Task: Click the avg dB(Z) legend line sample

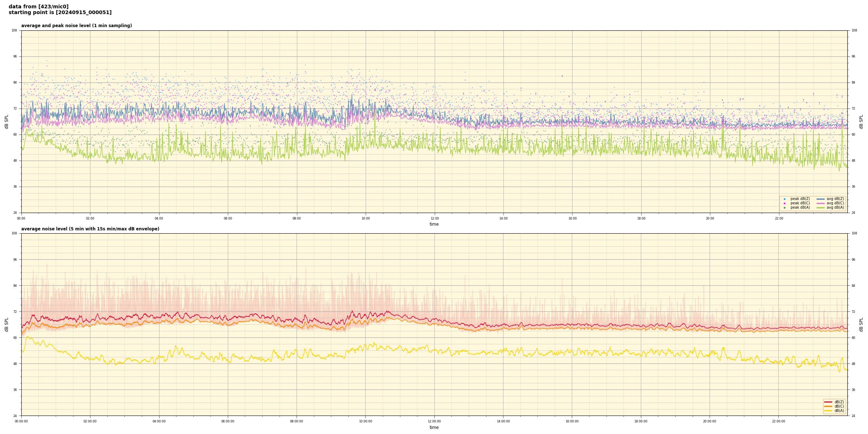Action: [821, 199]
